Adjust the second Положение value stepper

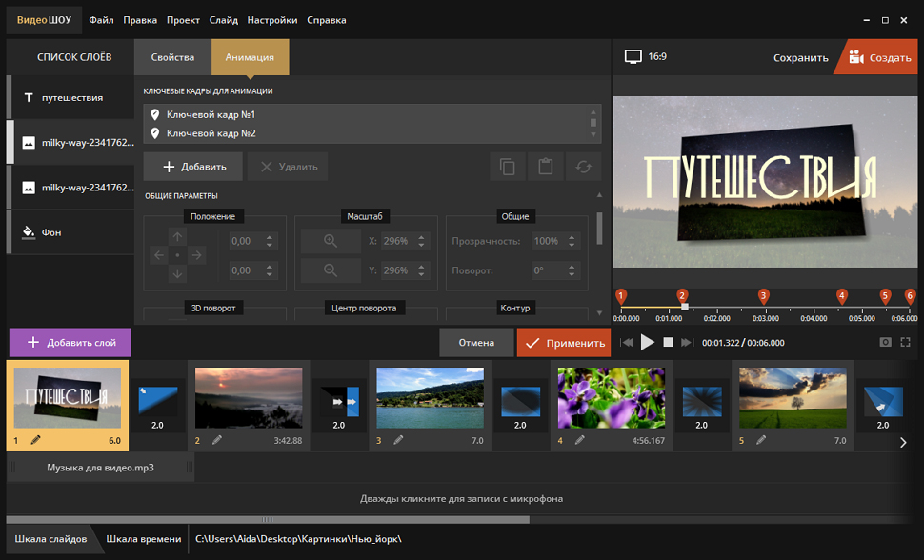click(x=270, y=270)
